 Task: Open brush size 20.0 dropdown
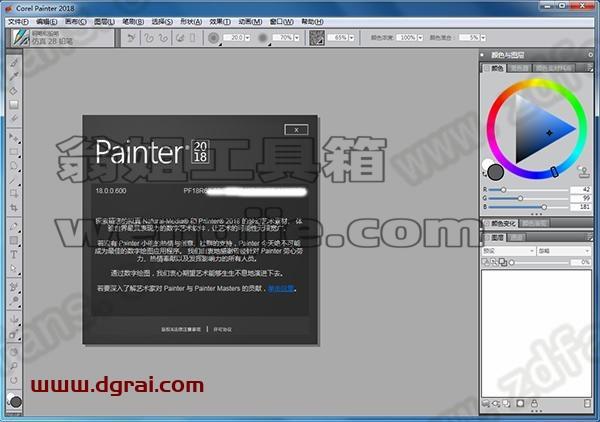(247, 37)
